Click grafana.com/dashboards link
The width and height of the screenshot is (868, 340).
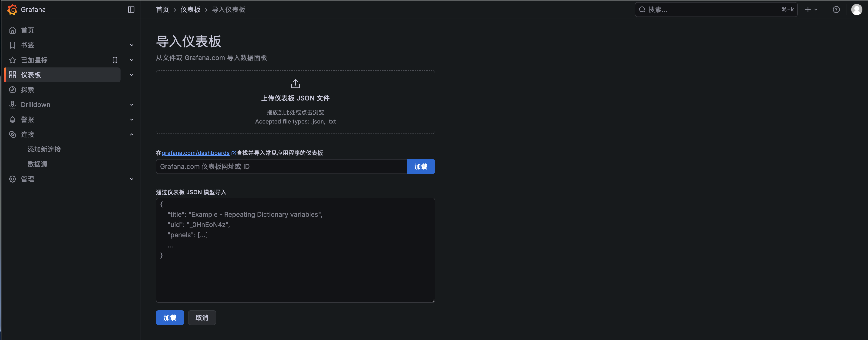[195, 153]
